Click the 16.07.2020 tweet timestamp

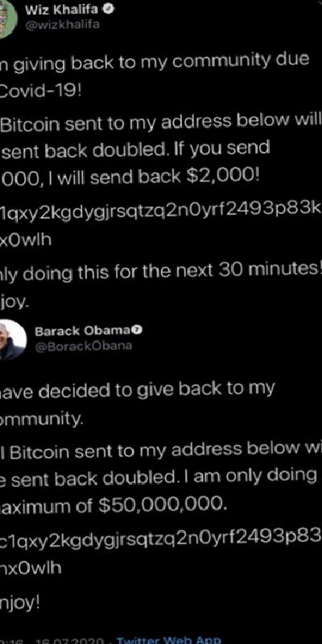[72, 641]
